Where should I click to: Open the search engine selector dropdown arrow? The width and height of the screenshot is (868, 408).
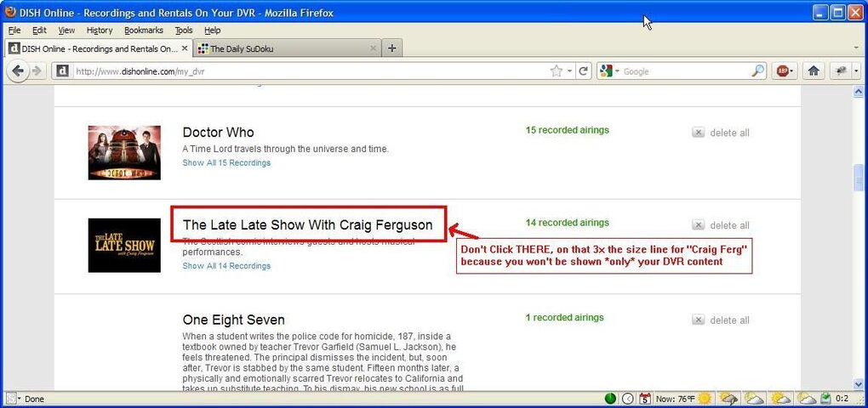pyautogui.click(x=617, y=71)
